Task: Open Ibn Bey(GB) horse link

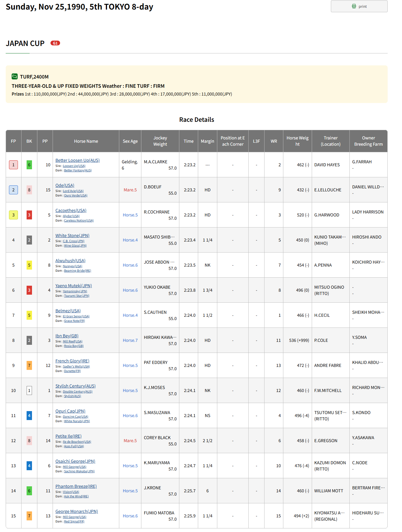Action: [x=67, y=336]
